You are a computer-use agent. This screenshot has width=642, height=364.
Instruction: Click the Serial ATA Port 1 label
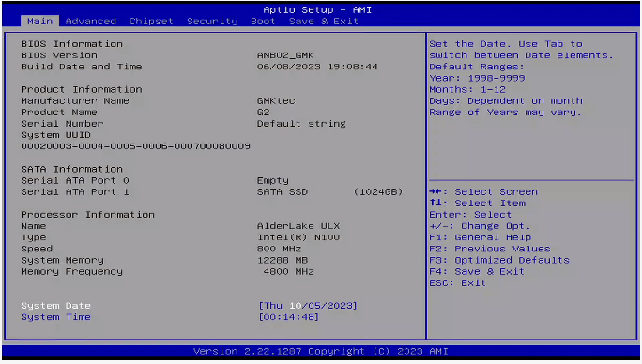coord(75,192)
